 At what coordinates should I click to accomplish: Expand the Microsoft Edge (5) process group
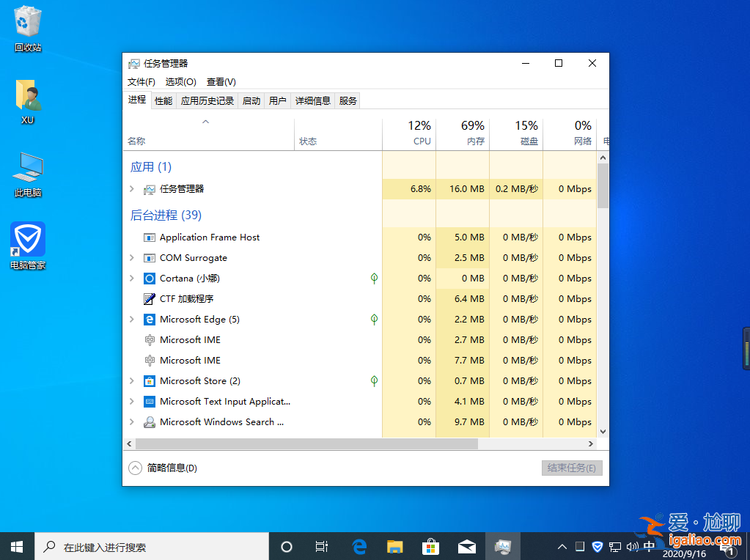[x=131, y=319]
